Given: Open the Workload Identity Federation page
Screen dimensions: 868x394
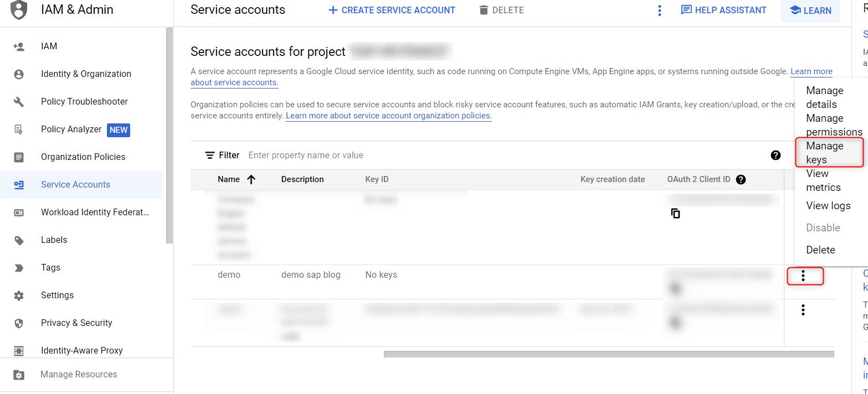Looking at the screenshot, I should tap(94, 212).
